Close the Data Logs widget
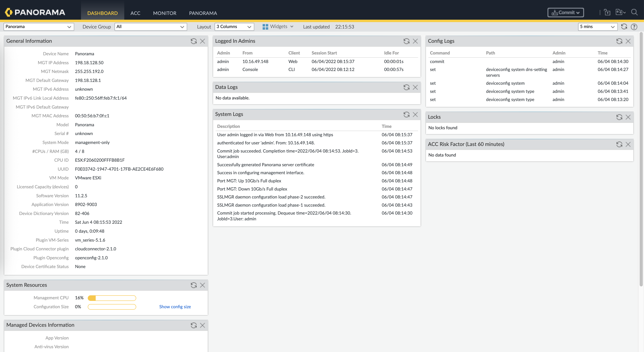 point(415,87)
